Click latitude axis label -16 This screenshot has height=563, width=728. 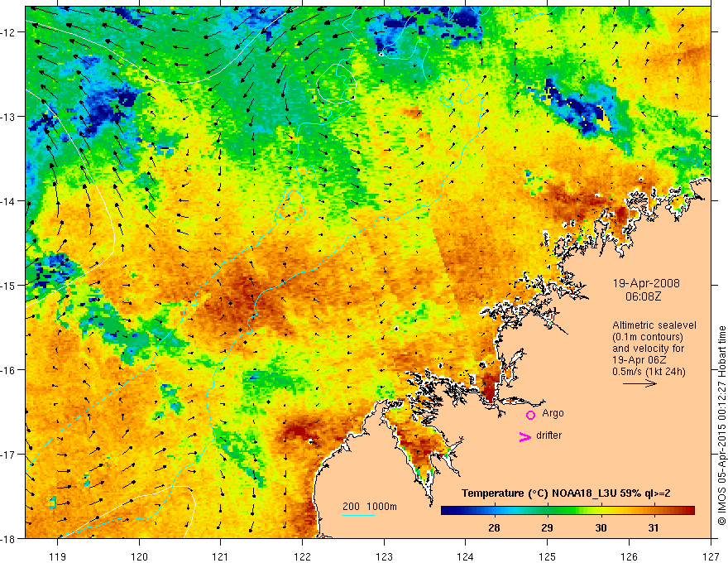8,370
